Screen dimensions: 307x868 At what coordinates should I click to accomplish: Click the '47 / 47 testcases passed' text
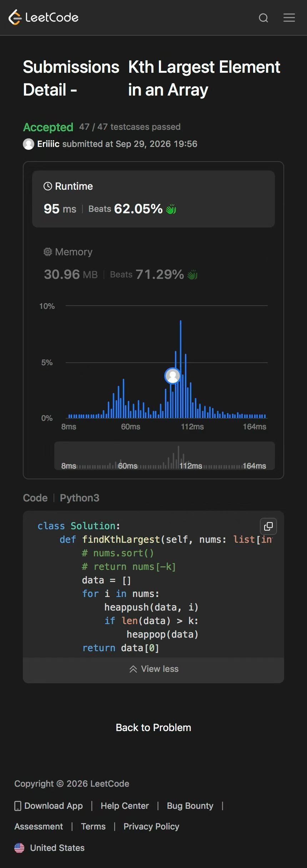click(130, 127)
